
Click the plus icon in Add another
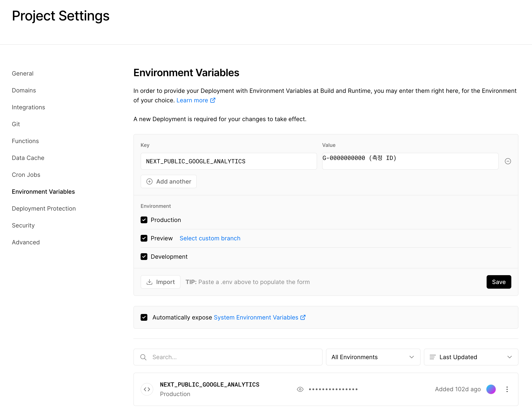pyautogui.click(x=149, y=181)
